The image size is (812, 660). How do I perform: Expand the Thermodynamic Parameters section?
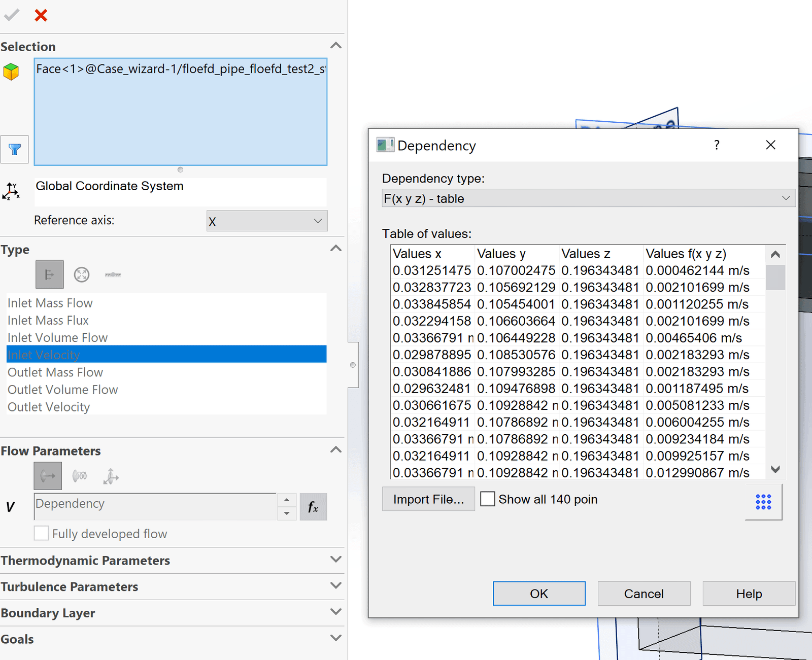click(335, 560)
